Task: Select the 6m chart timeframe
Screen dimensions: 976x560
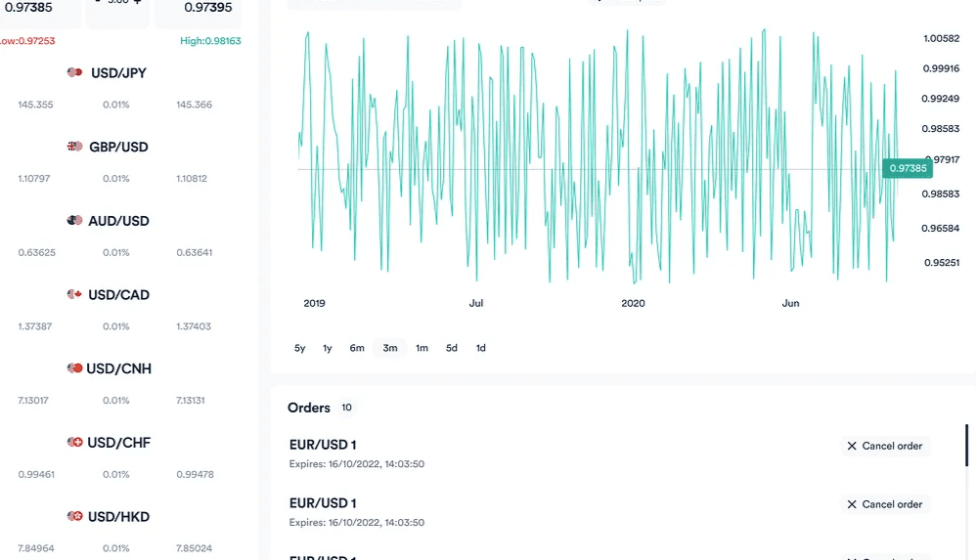Action: click(357, 348)
